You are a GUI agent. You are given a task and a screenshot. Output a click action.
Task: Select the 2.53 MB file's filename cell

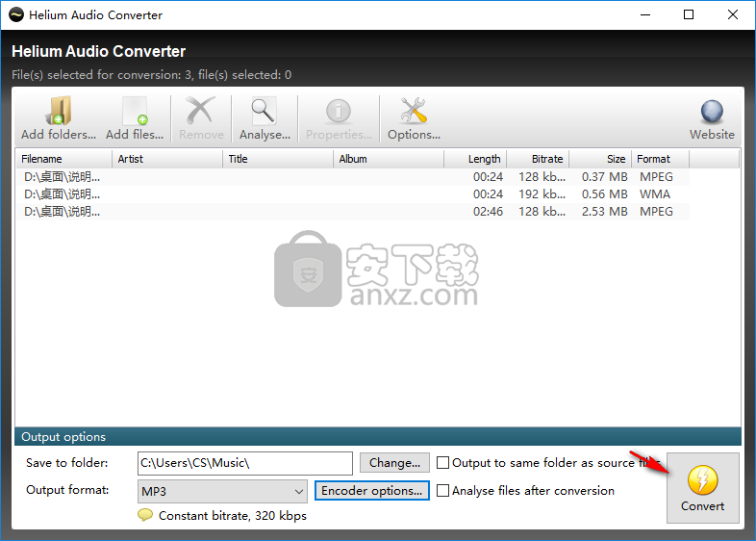point(63,212)
